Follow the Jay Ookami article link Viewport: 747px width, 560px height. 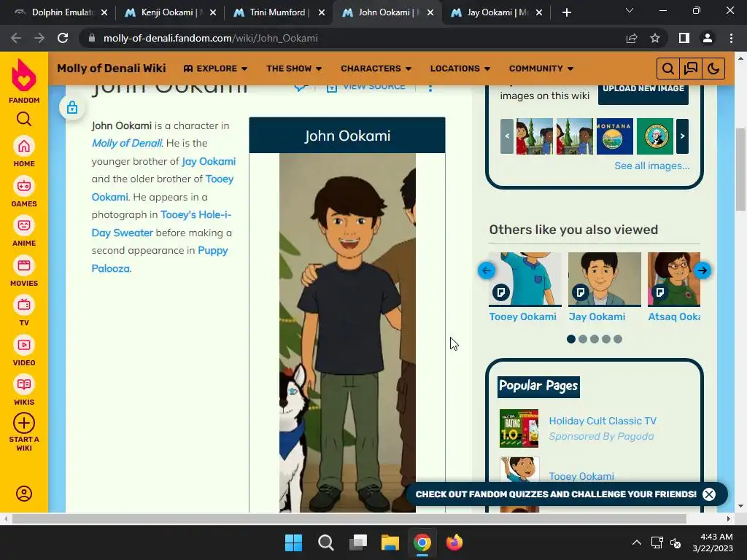[209, 161]
